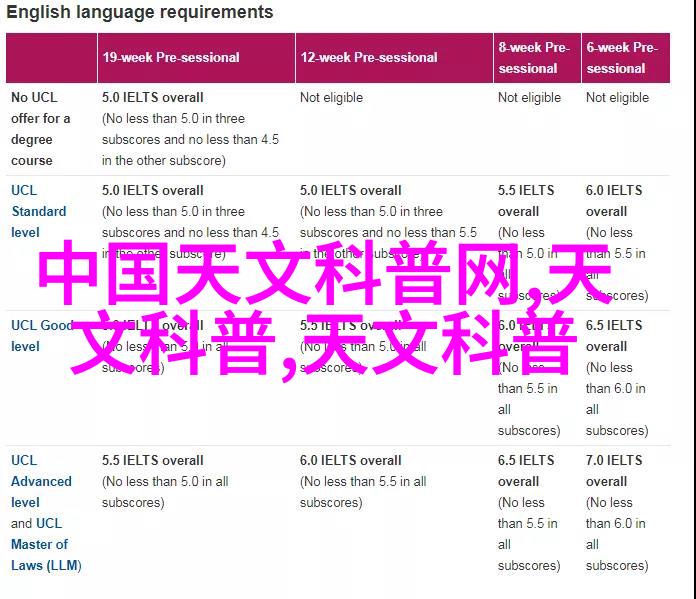The height and width of the screenshot is (599, 696).
Task: Click 'Not eligible' under 8-week Pre-sessional
Action: [529, 98]
